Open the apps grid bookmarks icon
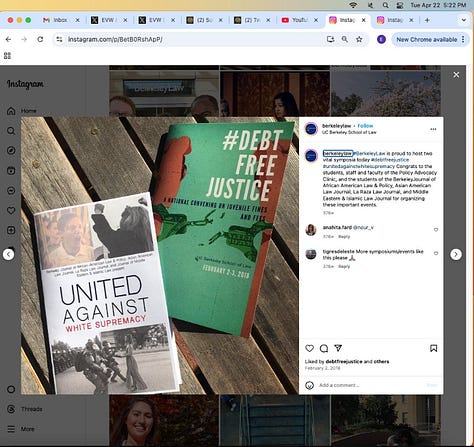This screenshot has width=474, height=447. pos(7,56)
